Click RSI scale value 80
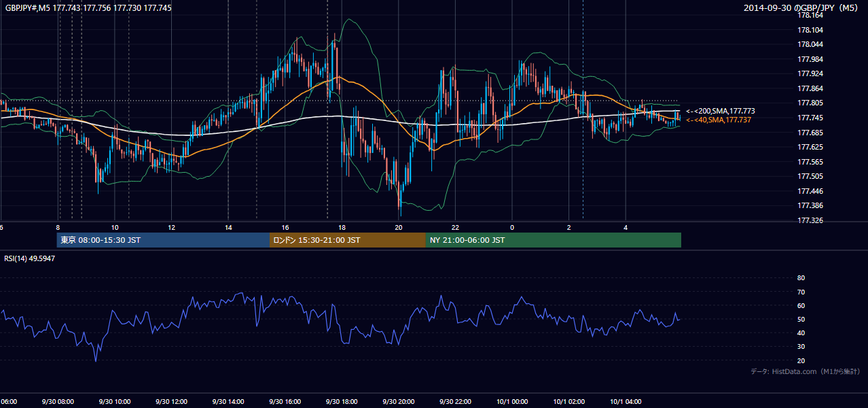Viewport: 868px width, 408px height. coord(801,278)
